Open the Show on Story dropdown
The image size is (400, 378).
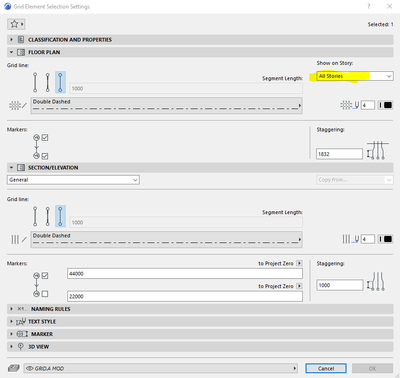[x=355, y=76]
